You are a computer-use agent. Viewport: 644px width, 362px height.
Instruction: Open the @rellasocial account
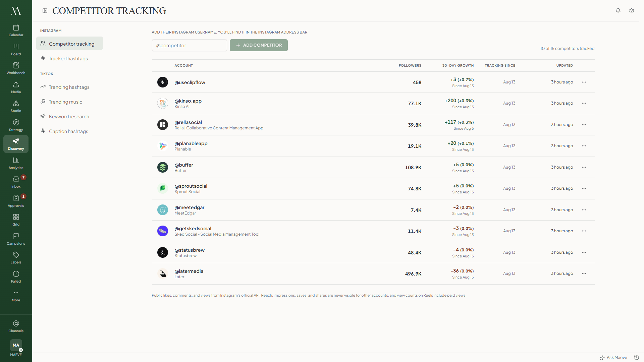click(188, 122)
